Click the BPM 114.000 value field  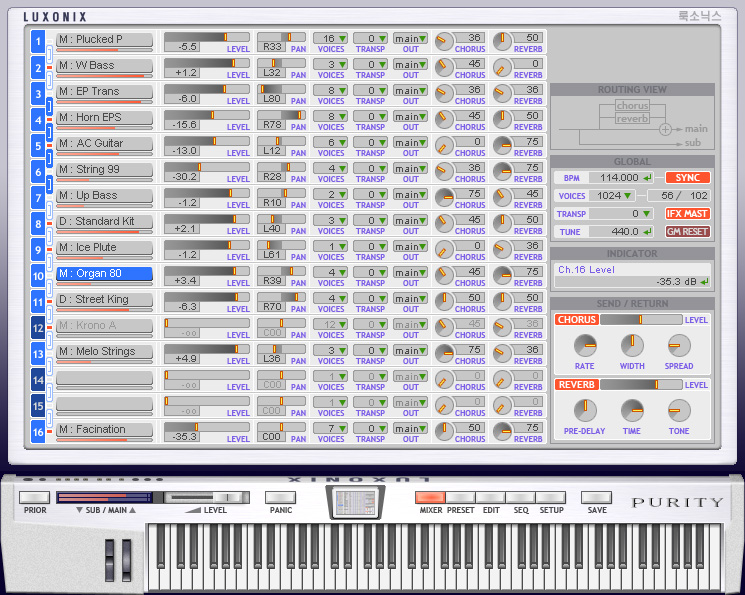pos(621,178)
